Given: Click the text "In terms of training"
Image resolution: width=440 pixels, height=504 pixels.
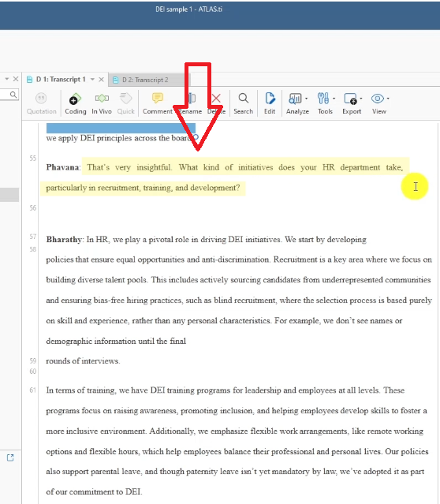Looking at the screenshot, I should (80, 390).
